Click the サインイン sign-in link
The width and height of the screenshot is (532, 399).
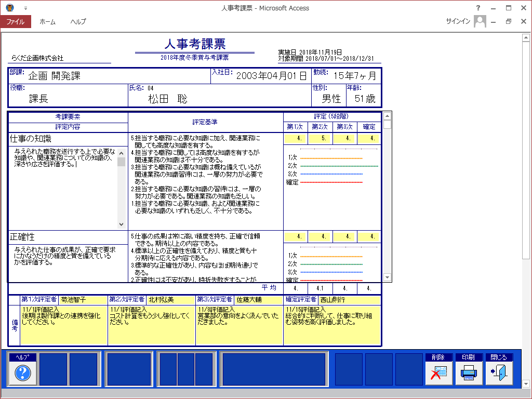click(x=458, y=21)
